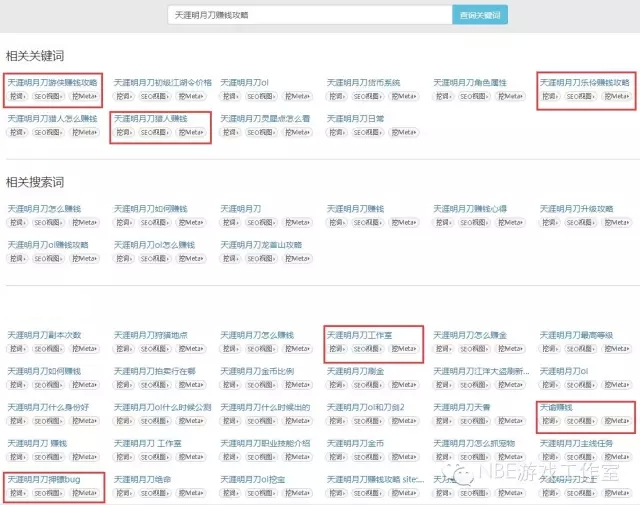Click 挖词 under 天涯明月刀工作室
This screenshot has width=640, height=505.
click(x=339, y=349)
